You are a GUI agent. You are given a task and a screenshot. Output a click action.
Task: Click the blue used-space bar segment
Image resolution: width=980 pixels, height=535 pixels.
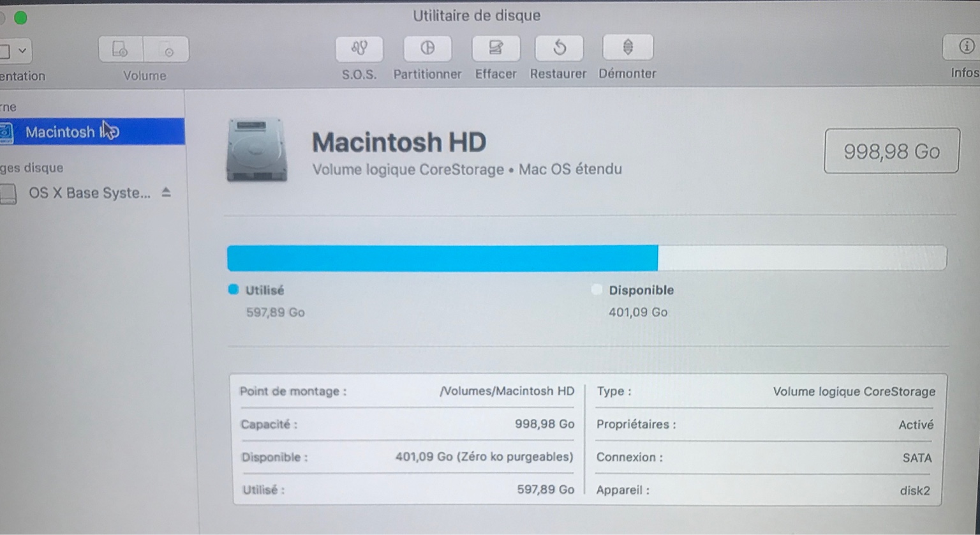pos(442,259)
